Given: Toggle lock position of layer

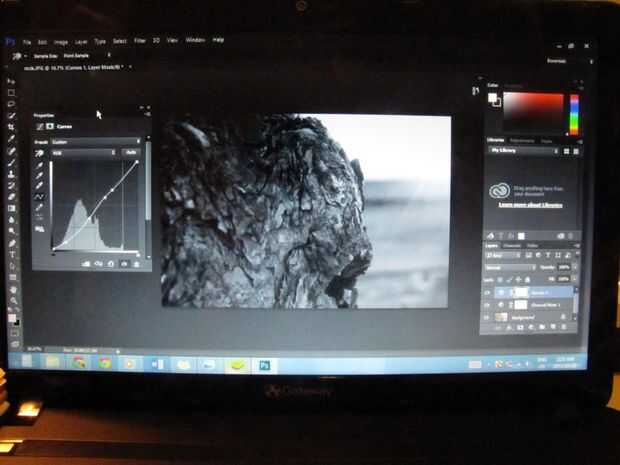Looking at the screenshot, I should [518, 280].
